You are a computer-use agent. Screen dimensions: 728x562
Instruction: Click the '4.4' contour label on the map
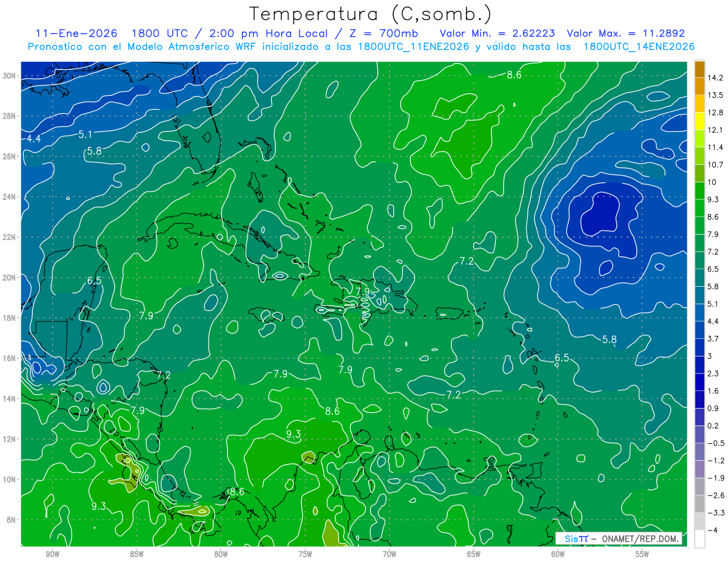coord(33,139)
